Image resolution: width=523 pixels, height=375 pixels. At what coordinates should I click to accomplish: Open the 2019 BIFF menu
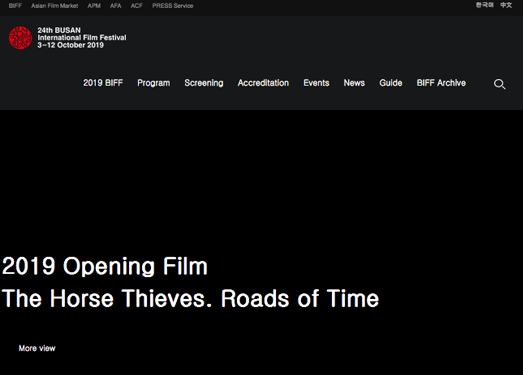(x=103, y=83)
